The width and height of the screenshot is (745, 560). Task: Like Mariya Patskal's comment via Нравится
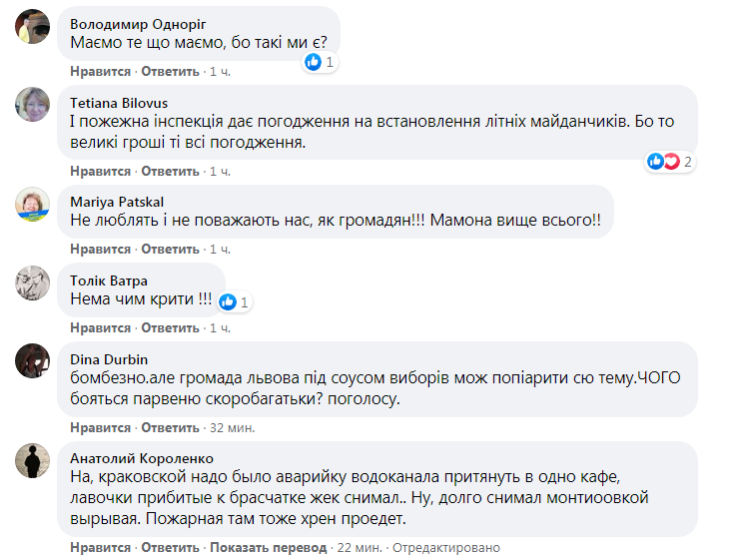point(100,249)
